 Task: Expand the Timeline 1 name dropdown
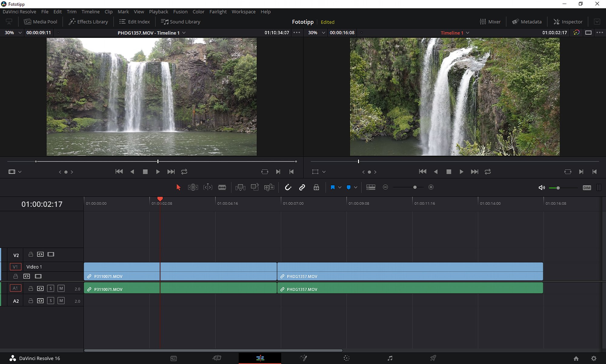pos(468,33)
